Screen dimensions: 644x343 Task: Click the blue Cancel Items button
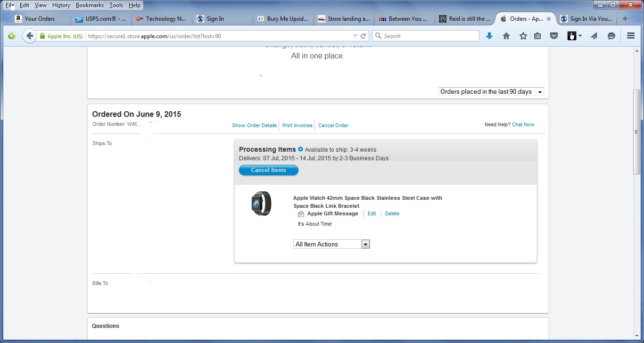point(269,170)
